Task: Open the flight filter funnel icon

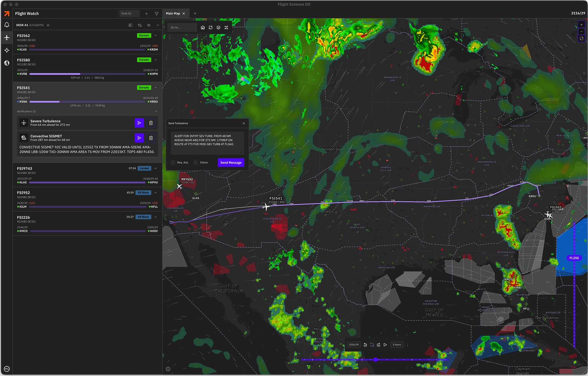Action: (156, 14)
